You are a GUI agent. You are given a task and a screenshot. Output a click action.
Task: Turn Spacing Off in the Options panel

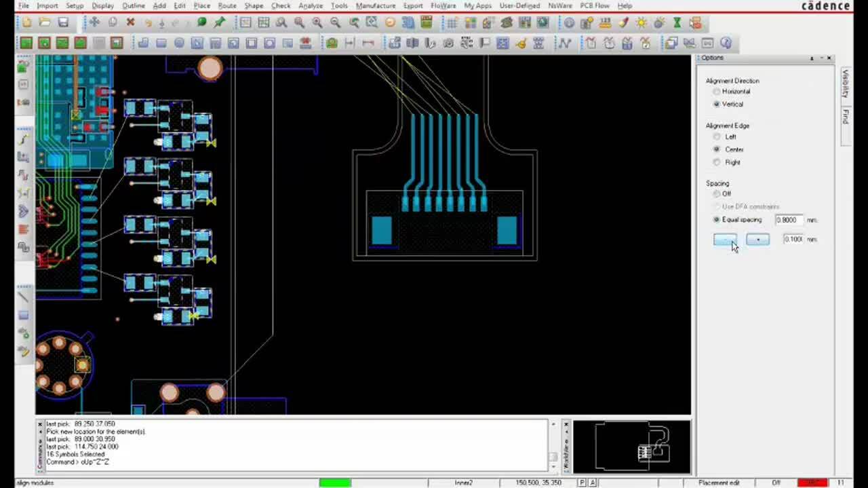[717, 193]
